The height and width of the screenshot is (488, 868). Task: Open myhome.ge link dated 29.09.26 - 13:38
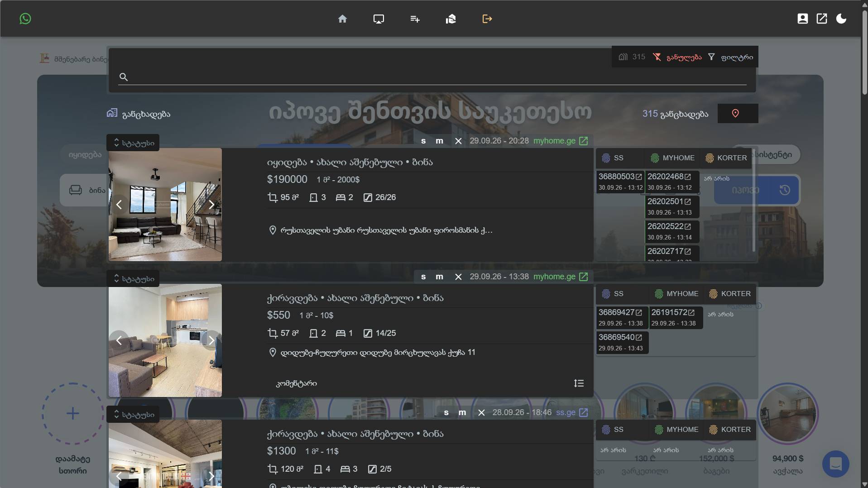point(561,277)
